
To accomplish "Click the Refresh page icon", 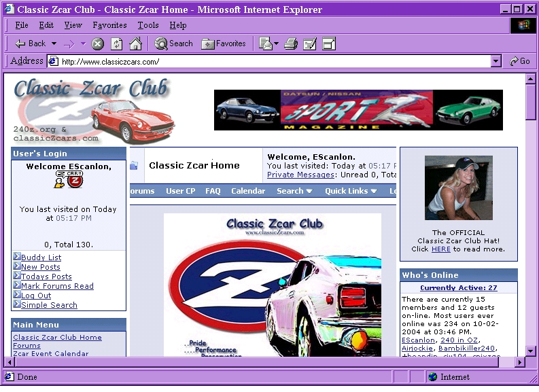I will pyautogui.click(x=117, y=44).
